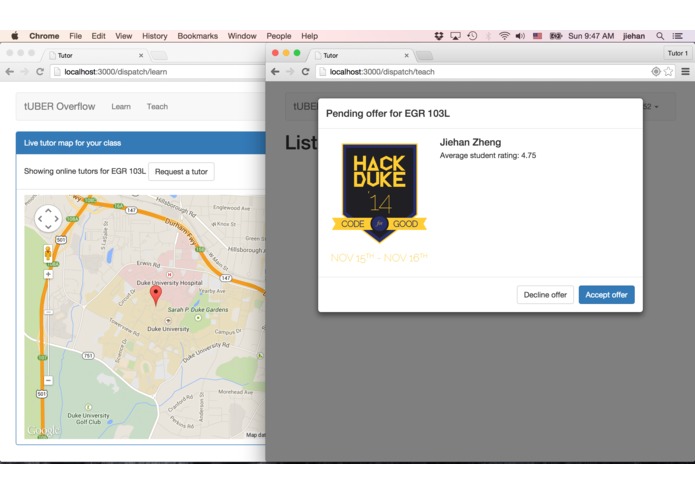Click the clock showing Sun 9:47 AM
This screenshot has height=494, width=695.
[591, 36]
